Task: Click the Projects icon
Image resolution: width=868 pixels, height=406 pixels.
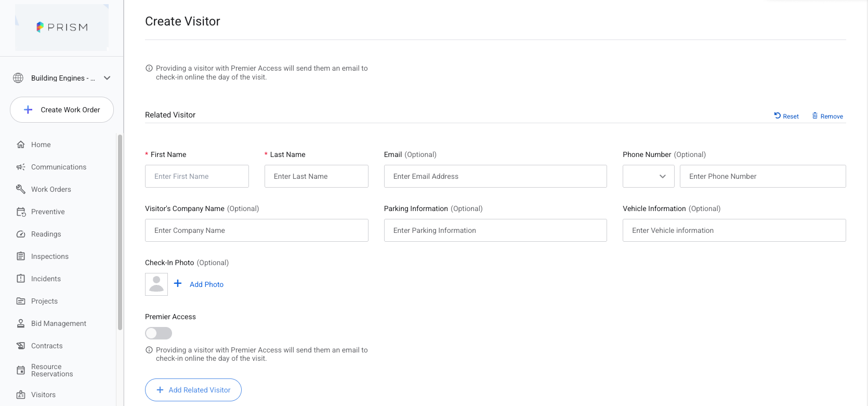Action: pos(21,301)
